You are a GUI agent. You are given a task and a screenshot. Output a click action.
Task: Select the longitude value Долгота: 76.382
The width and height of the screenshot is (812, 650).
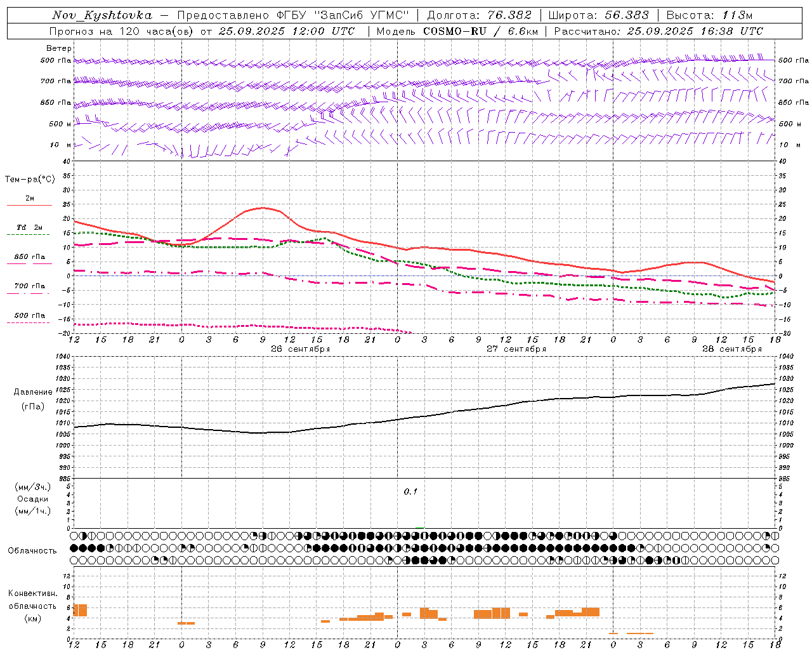(x=479, y=15)
